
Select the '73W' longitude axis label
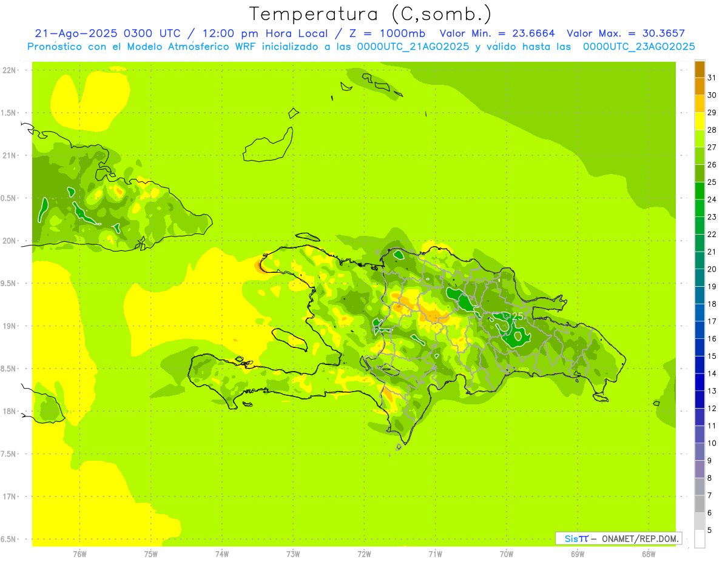point(293,554)
